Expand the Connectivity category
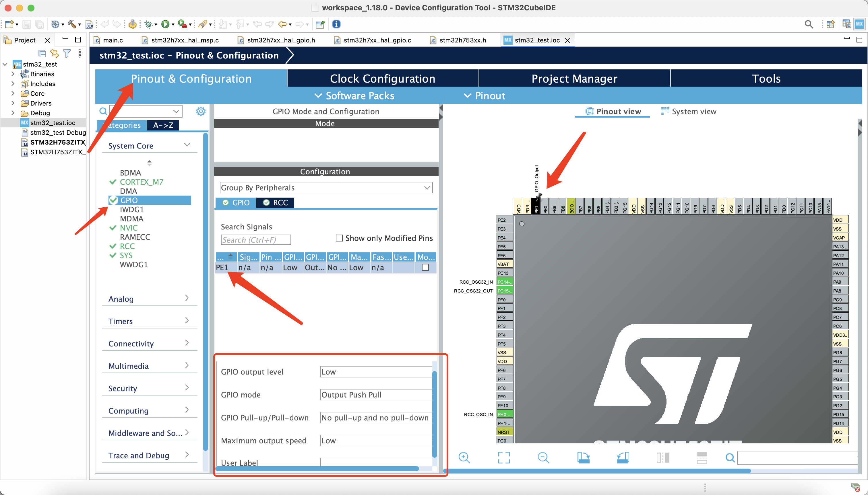 tap(187, 343)
